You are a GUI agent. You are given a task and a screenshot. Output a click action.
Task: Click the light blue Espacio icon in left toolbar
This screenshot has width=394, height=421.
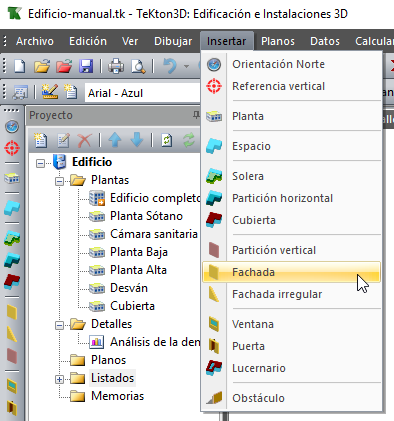[x=12, y=208]
